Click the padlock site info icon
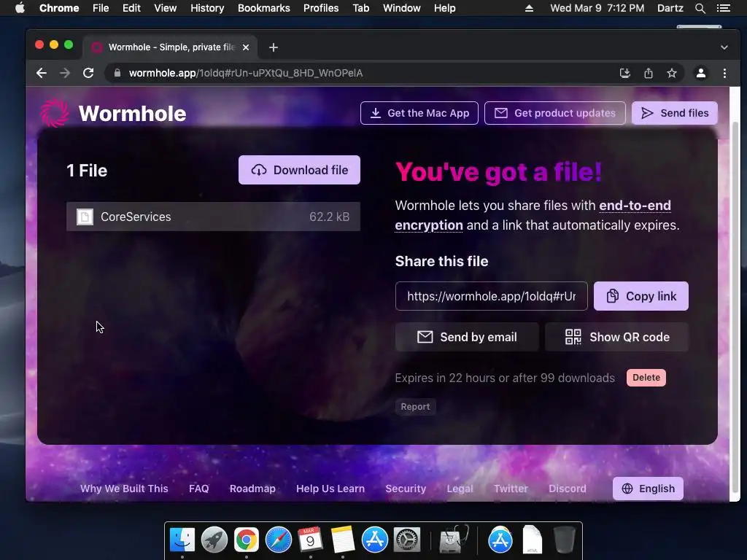747x560 pixels. [x=117, y=73]
